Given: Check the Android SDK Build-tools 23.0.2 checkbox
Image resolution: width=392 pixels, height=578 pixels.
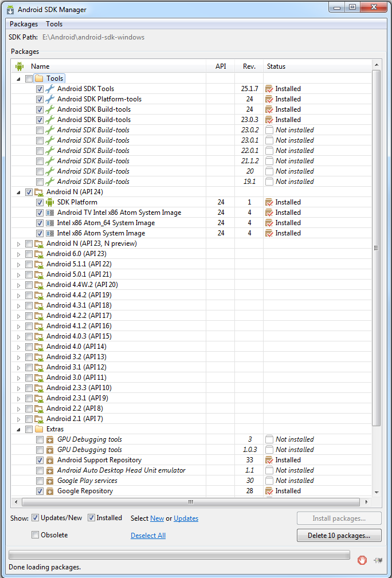Looking at the screenshot, I should [x=40, y=130].
